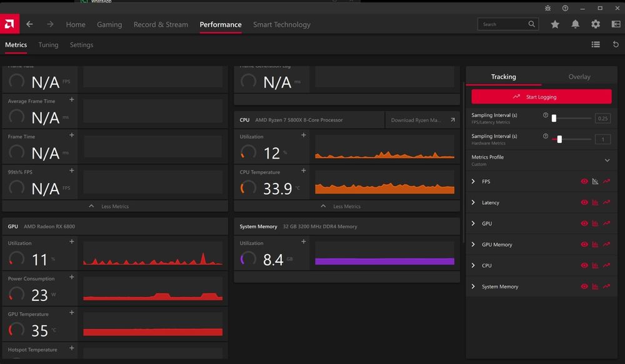The image size is (625, 364).
Task: Open the Home tab
Action: (x=76, y=24)
